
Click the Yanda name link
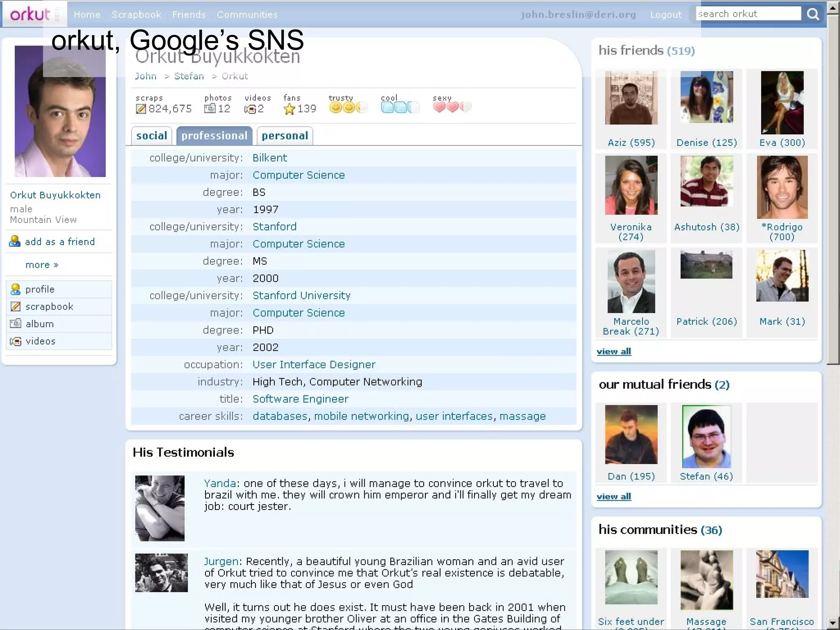pos(220,484)
